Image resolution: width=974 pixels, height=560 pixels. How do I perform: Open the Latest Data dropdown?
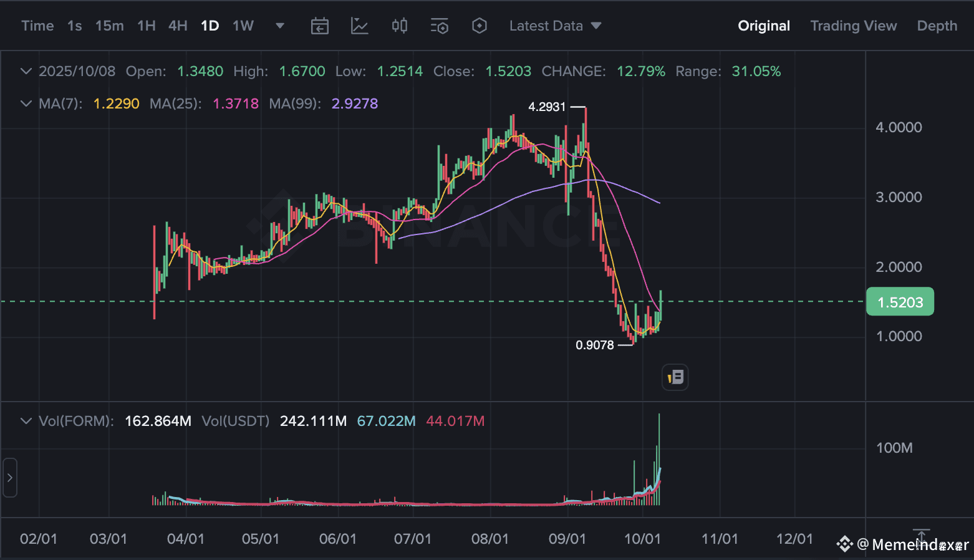coord(556,26)
